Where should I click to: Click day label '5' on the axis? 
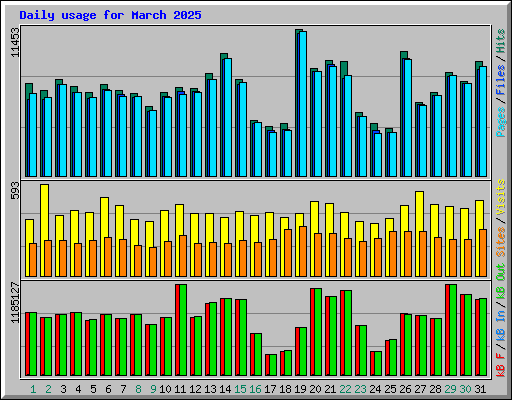pos(93,389)
